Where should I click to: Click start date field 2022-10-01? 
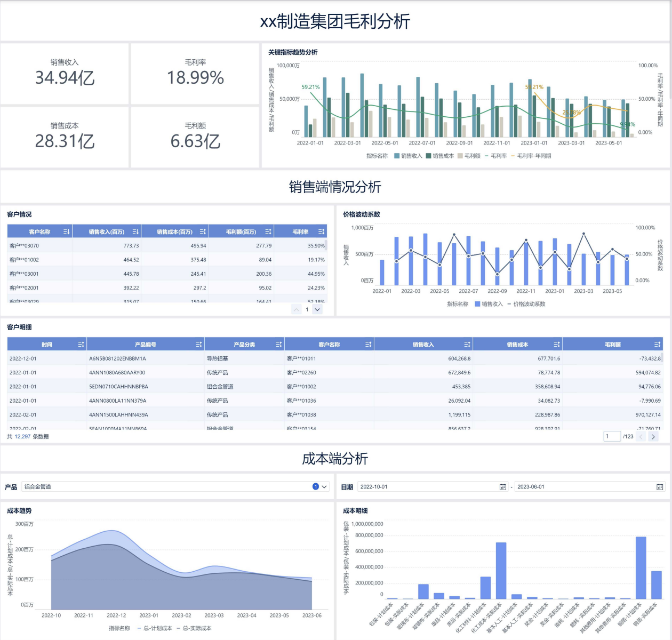pyautogui.click(x=432, y=487)
